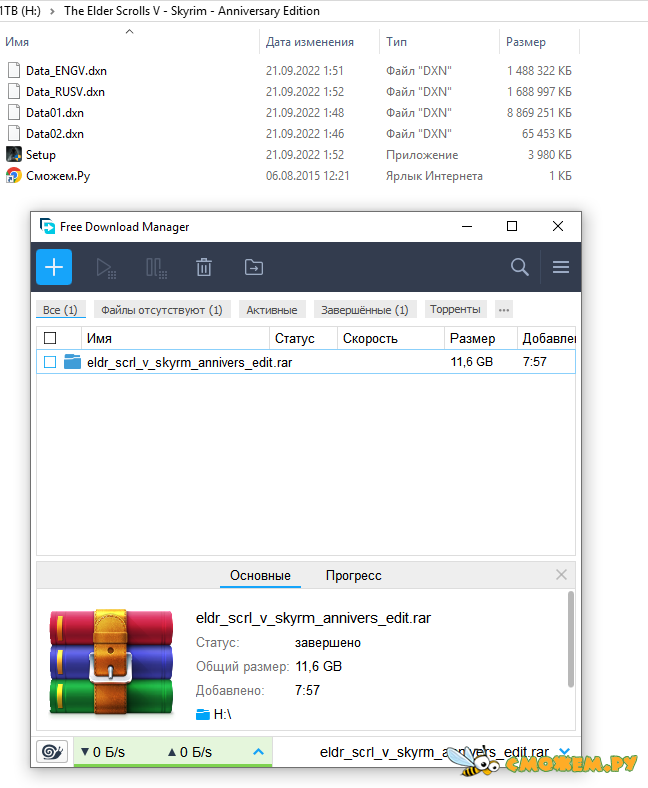Viewport: 648px width, 788px height.
Task: Toggle snail speed limit mode
Action: pyautogui.click(x=52, y=752)
